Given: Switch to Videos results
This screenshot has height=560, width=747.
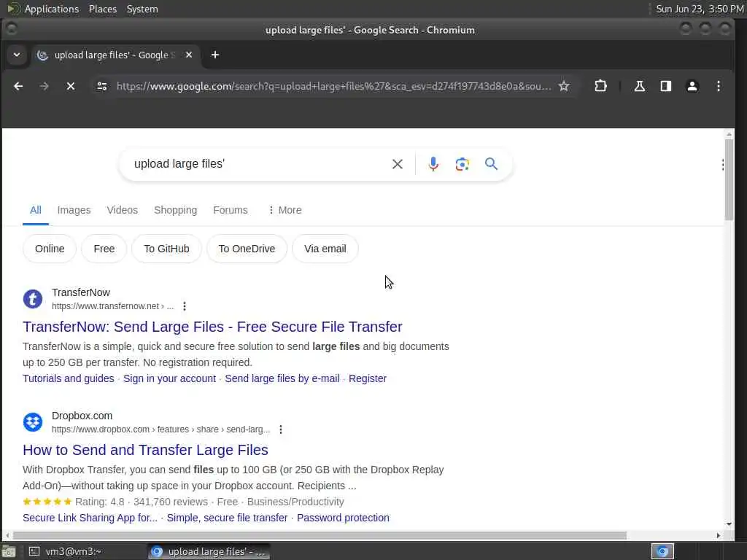Looking at the screenshot, I should (x=123, y=210).
